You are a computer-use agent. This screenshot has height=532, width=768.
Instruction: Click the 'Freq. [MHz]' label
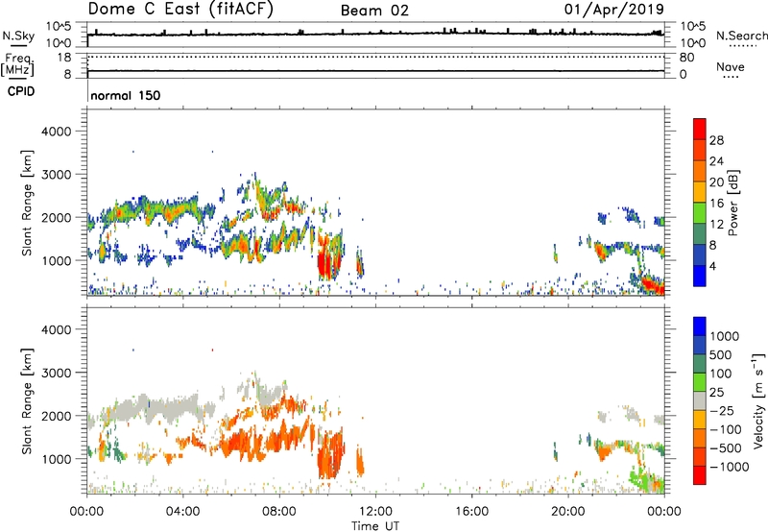point(17,65)
